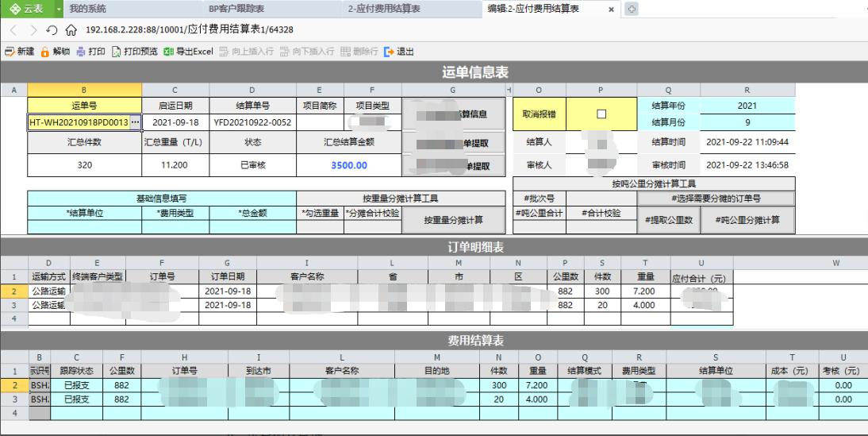Click the 成本（元） column header
This screenshot has width=868, height=436.
tap(792, 371)
